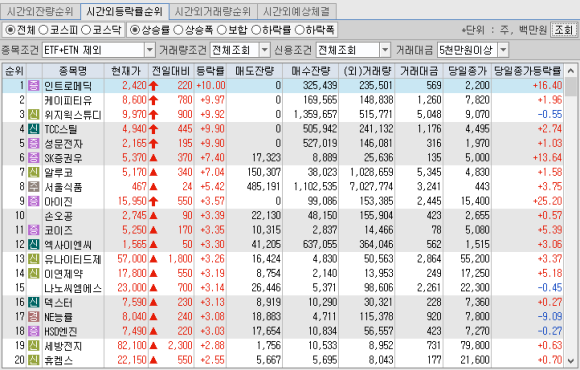Click the 증 badge beside 인트로메딕
The width and height of the screenshot is (580, 370).
click(33, 86)
